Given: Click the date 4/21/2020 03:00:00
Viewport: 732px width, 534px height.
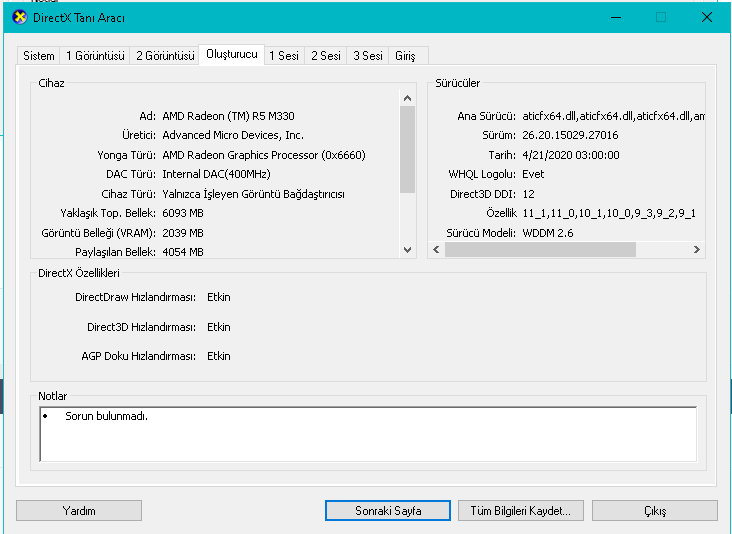Looking at the screenshot, I should [570, 155].
